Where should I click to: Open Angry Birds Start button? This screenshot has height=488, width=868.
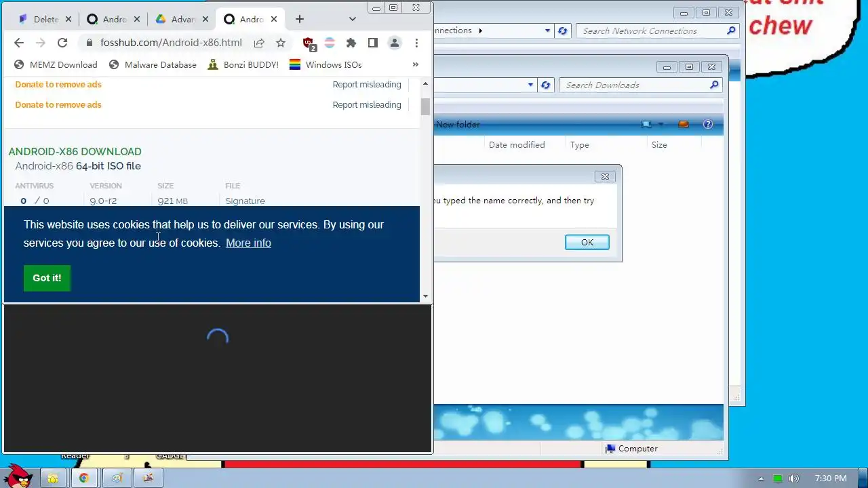17,476
